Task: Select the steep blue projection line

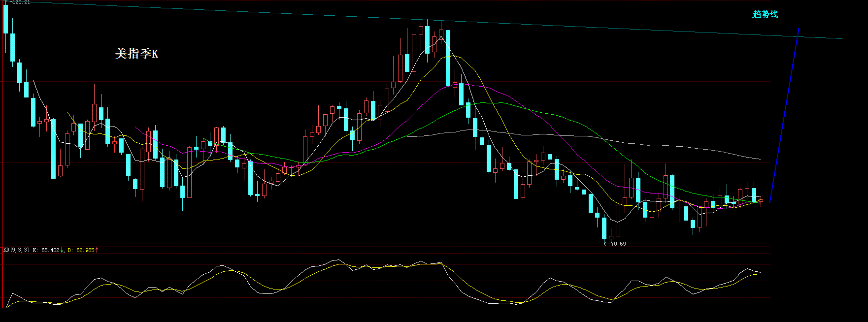Action: 784,116
